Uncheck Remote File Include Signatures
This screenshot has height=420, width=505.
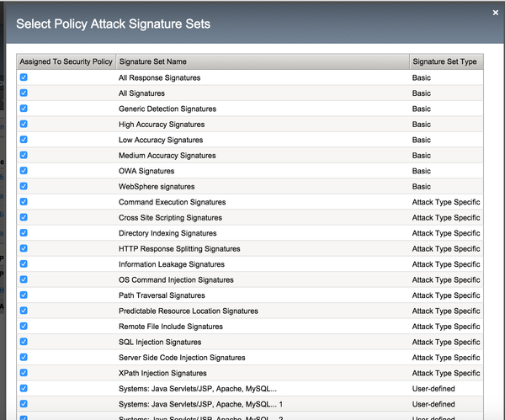tap(24, 327)
